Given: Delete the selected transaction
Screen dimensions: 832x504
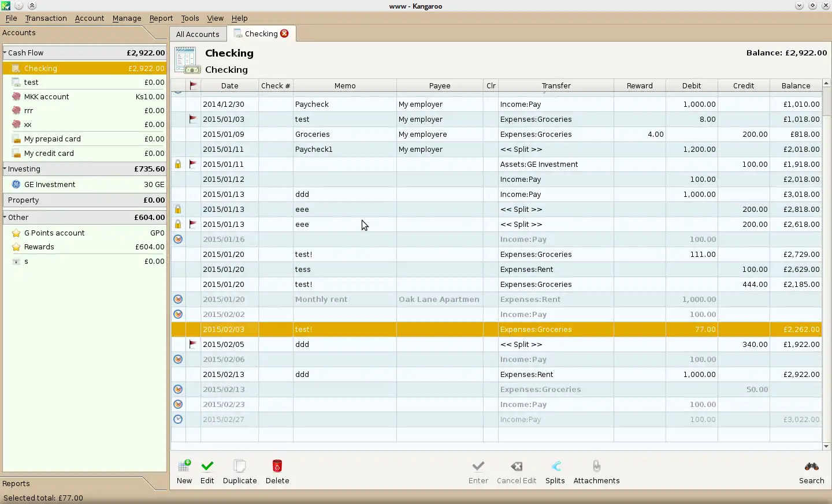Looking at the screenshot, I should pos(277,466).
